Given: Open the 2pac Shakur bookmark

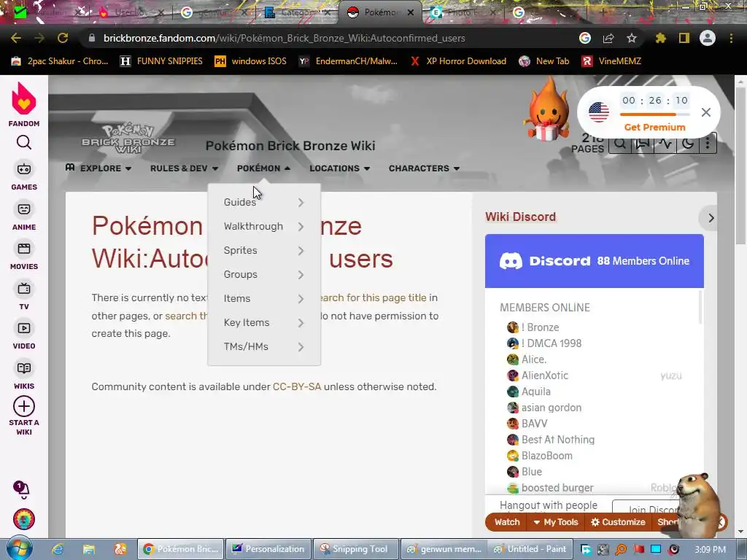Looking at the screenshot, I should (60, 61).
